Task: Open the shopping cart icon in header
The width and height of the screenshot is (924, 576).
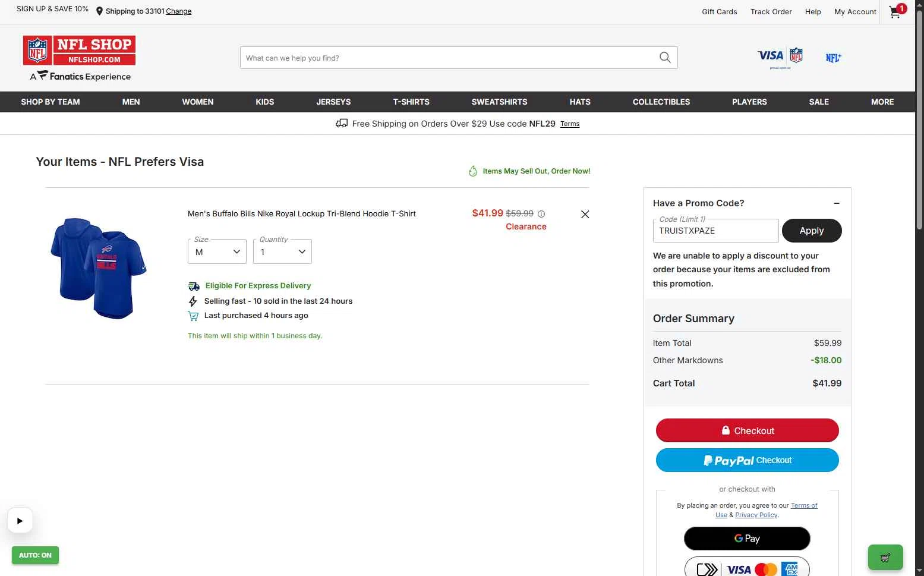Action: click(896, 11)
